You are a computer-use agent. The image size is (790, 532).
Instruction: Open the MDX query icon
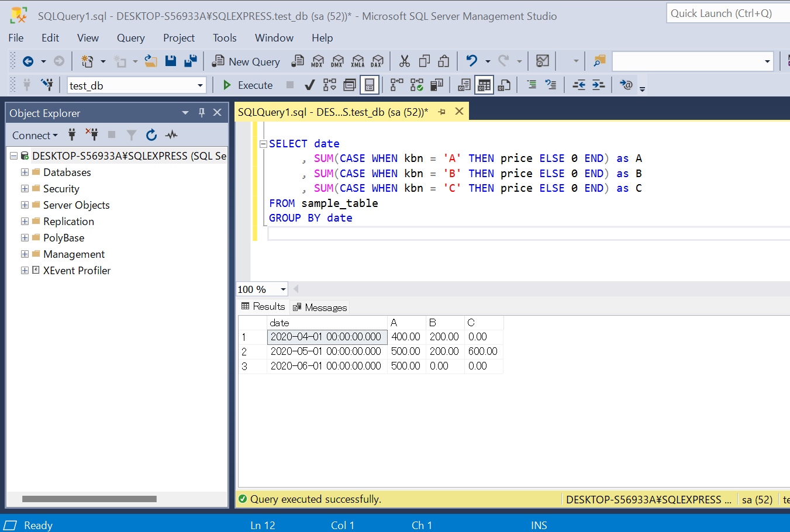pos(318,61)
